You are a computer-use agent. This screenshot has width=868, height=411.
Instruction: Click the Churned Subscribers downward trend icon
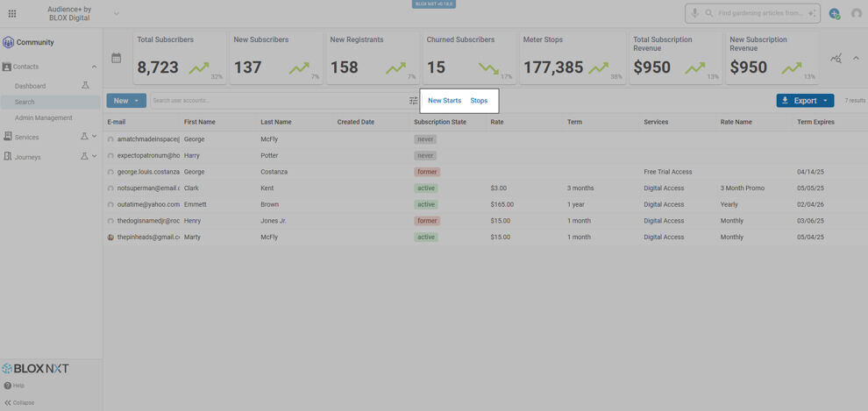(x=489, y=68)
